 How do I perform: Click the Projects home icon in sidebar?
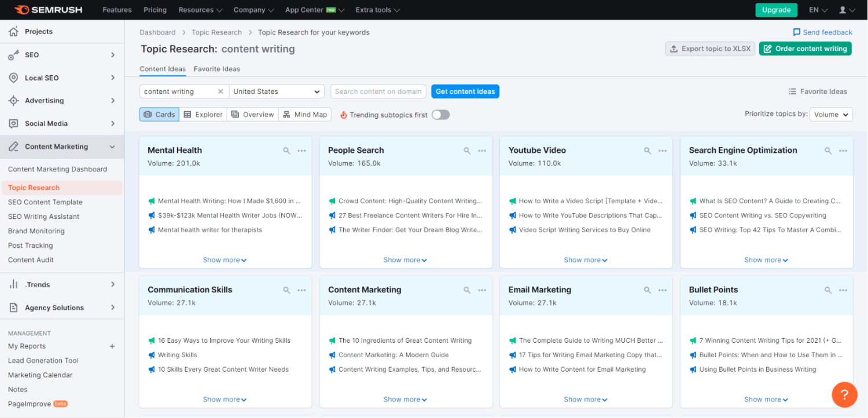point(13,31)
